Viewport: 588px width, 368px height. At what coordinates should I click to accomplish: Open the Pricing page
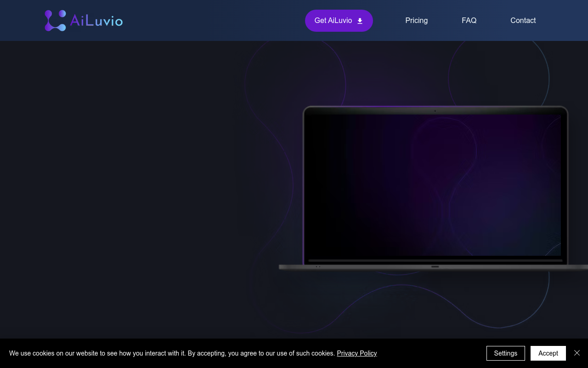pyautogui.click(x=416, y=21)
